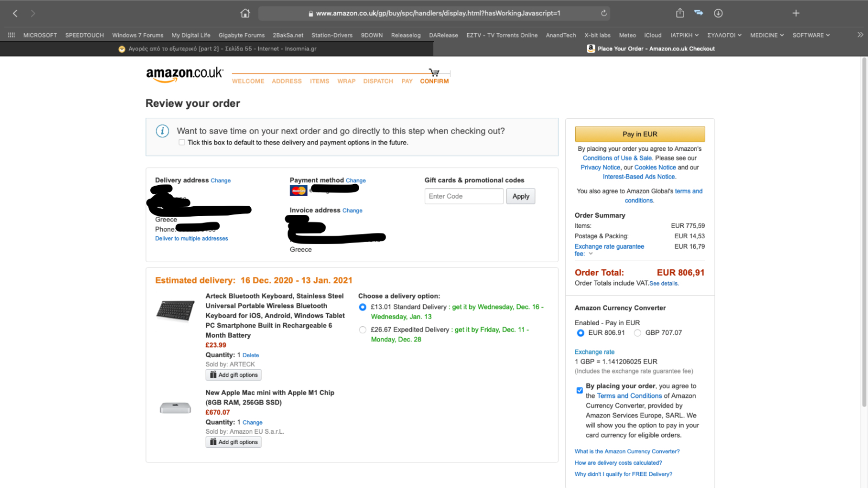Click the Mac mini product thumbnail
868x488 pixels.
point(175,408)
